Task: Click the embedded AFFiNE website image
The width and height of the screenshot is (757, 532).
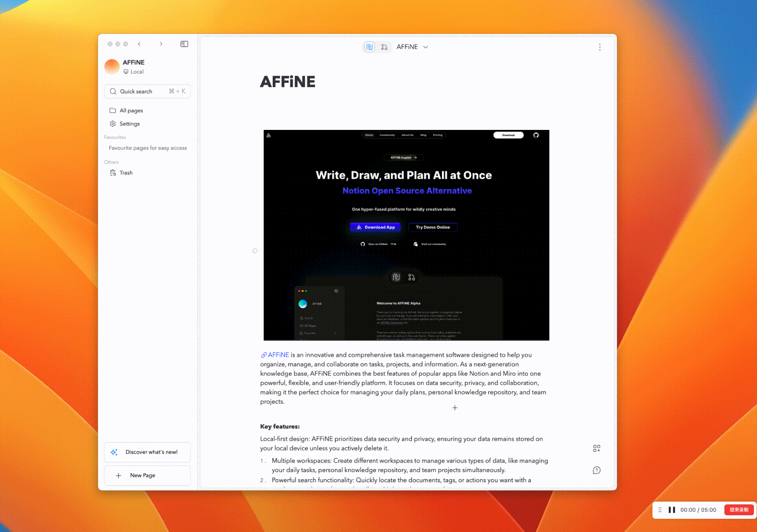Action: [406, 235]
